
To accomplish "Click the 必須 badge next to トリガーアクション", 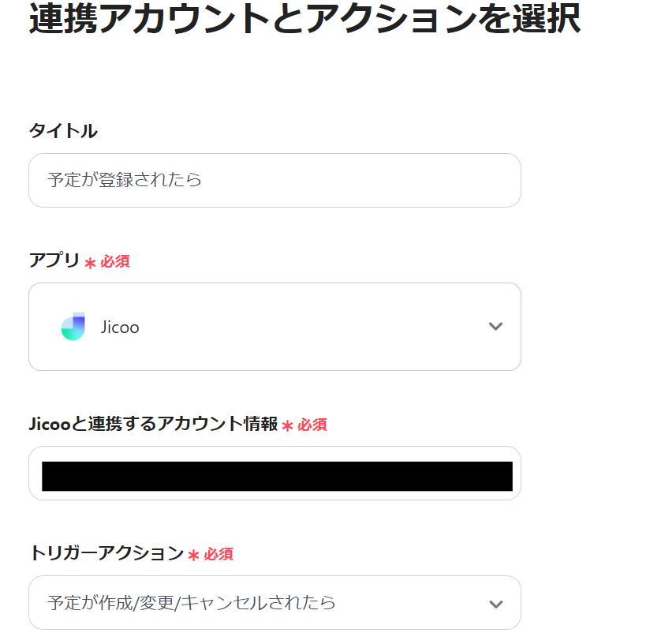I will 218,554.
